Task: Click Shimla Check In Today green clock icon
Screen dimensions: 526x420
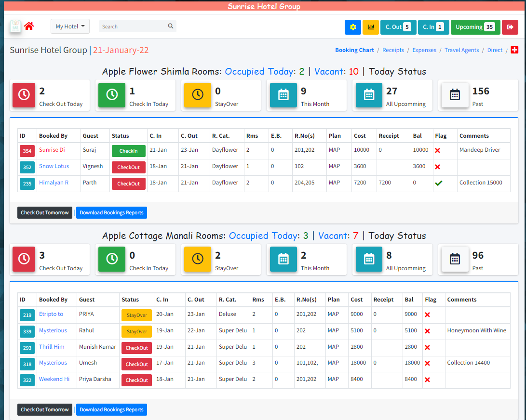Action: point(112,95)
